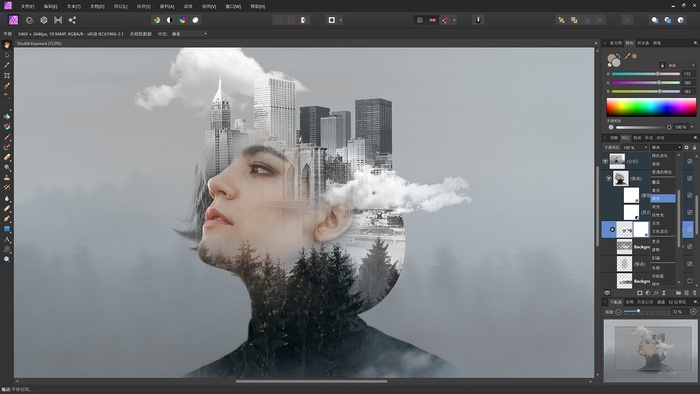This screenshot has width=700, height=394.
Task: Toggle visibility checkbox of the first white mask layer
Action: coord(690,195)
